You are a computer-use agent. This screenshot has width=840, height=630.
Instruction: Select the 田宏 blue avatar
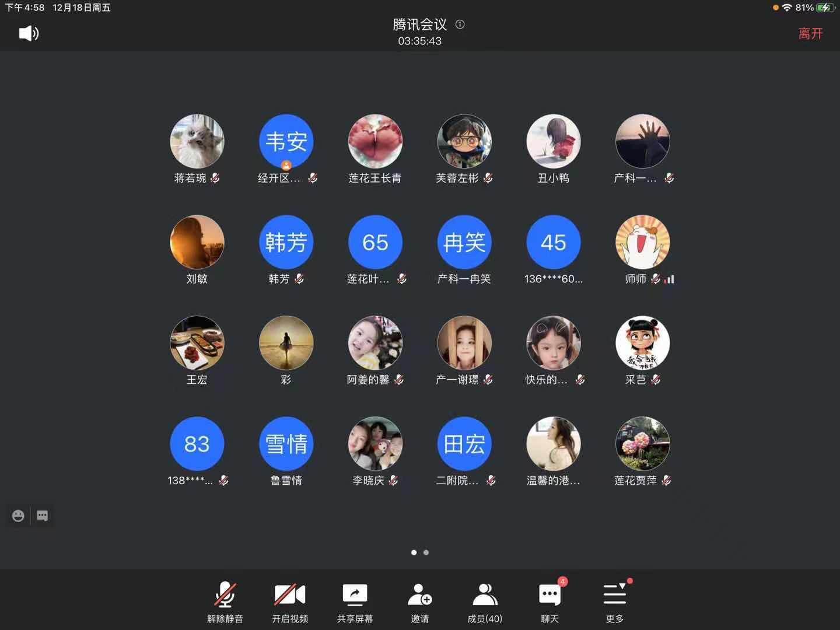click(x=464, y=444)
